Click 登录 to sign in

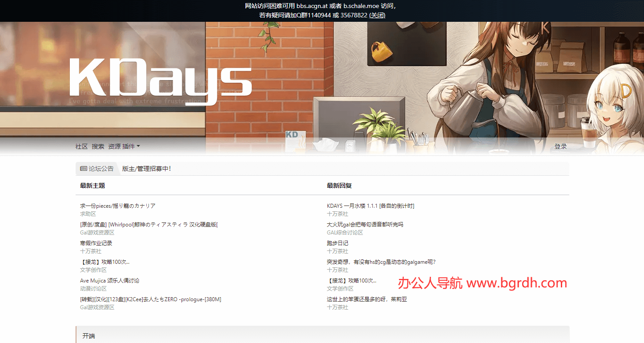click(560, 146)
